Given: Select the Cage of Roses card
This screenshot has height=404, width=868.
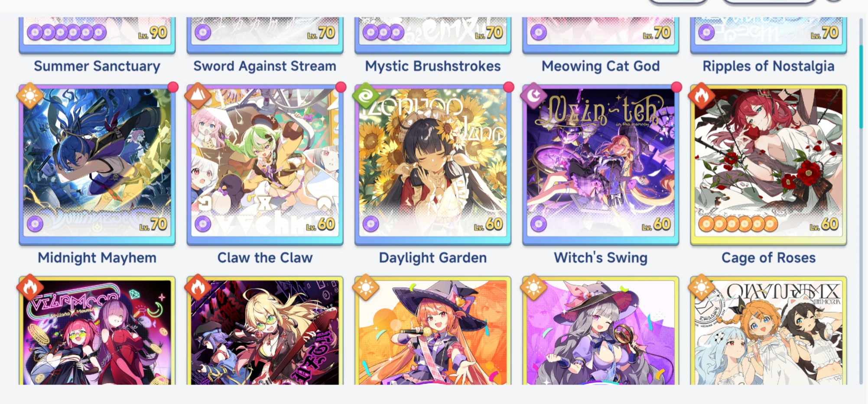Looking at the screenshot, I should [x=768, y=165].
